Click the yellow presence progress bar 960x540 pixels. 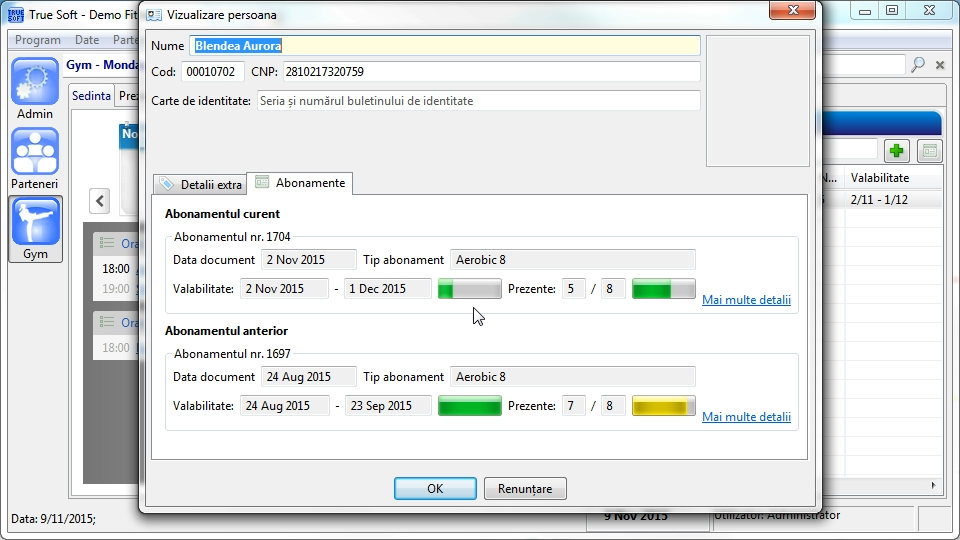[664, 406]
